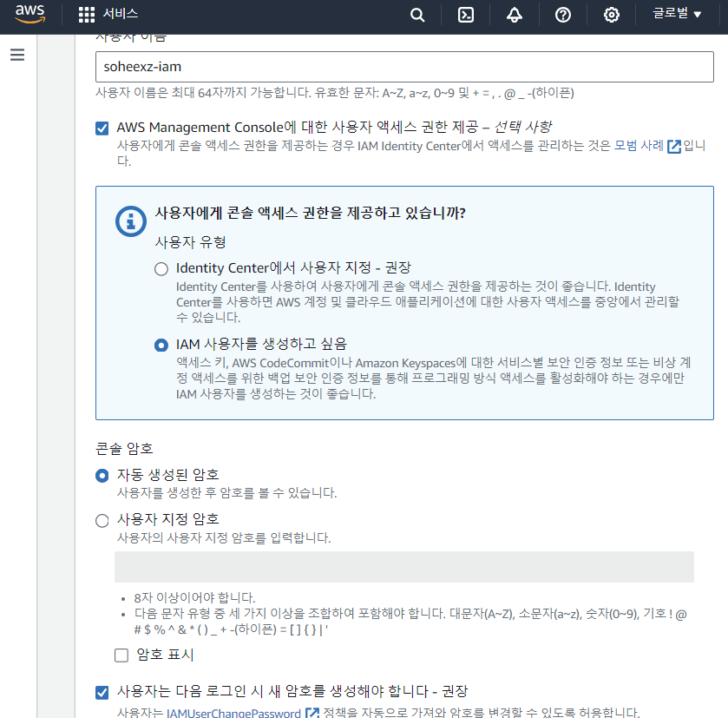Screen dimensions: 728x718
Task: Click '사용자의 사용자 지정 암호를 입력합니다.' text
Action: pos(224,537)
